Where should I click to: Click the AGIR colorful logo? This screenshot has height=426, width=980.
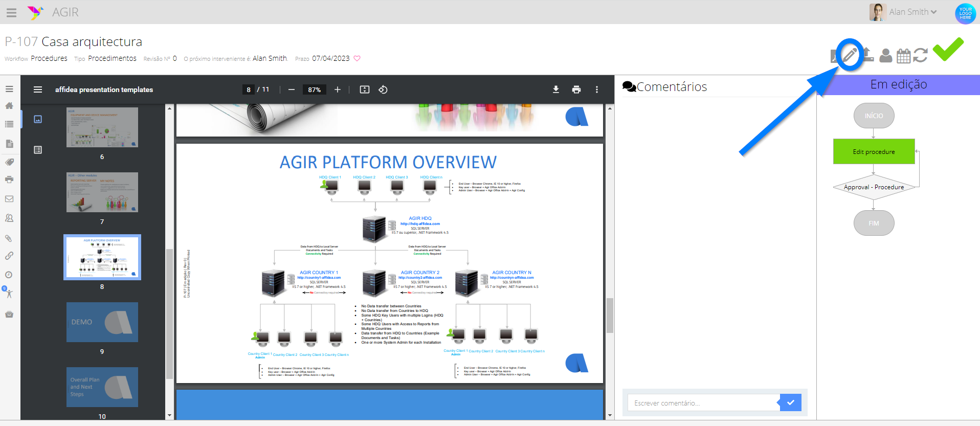tap(35, 12)
